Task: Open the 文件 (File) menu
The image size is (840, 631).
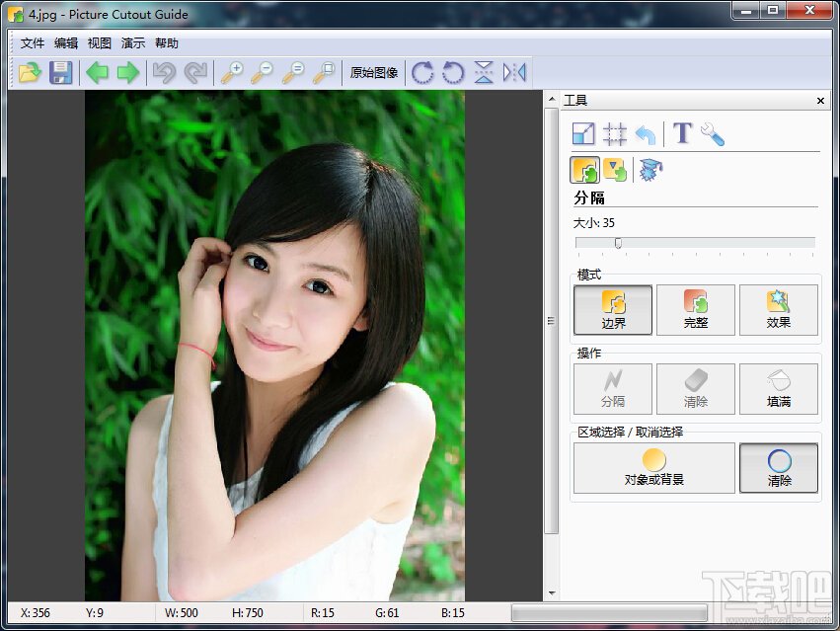Action: [33, 43]
